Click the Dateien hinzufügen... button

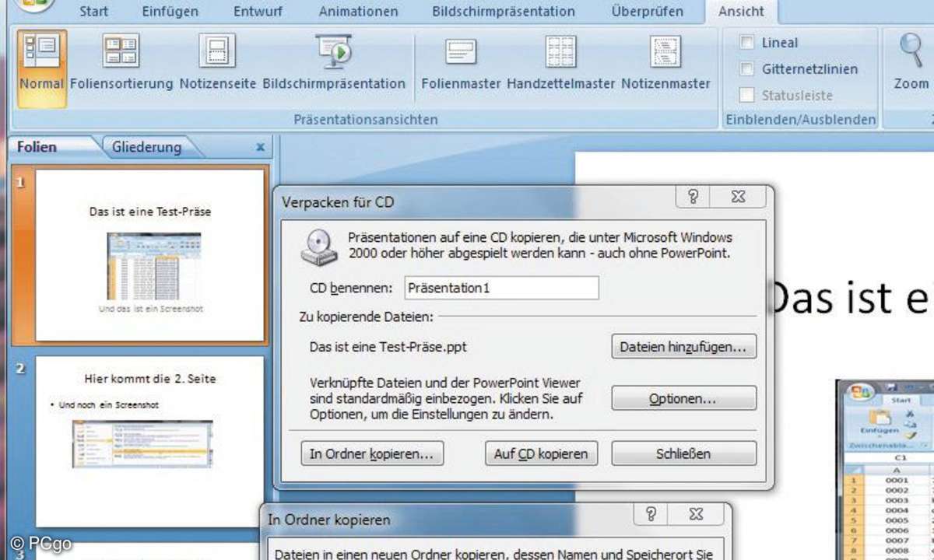click(684, 347)
